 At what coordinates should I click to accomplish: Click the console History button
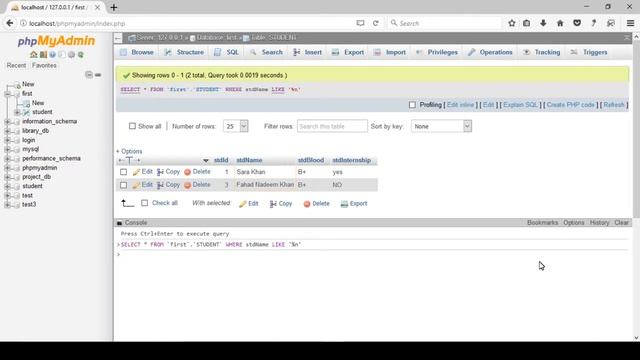[x=599, y=223]
